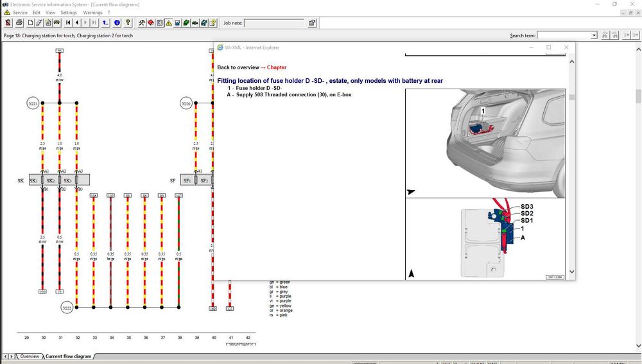Image resolution: width=642 pixels, height=364 pixels.
Task: Click the 'Fitting location of fuse holder D' heading
Action: point(330,81)
